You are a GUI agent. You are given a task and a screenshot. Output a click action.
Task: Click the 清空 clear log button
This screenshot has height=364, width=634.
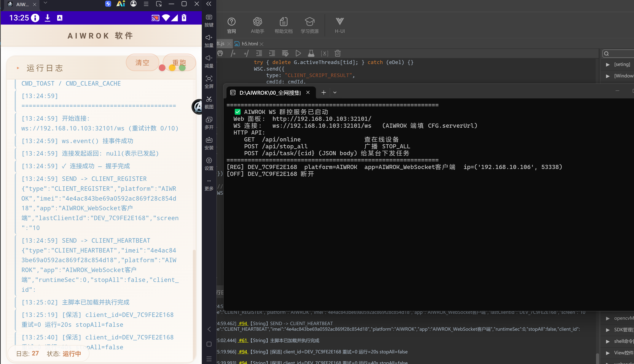coord(142,63)
